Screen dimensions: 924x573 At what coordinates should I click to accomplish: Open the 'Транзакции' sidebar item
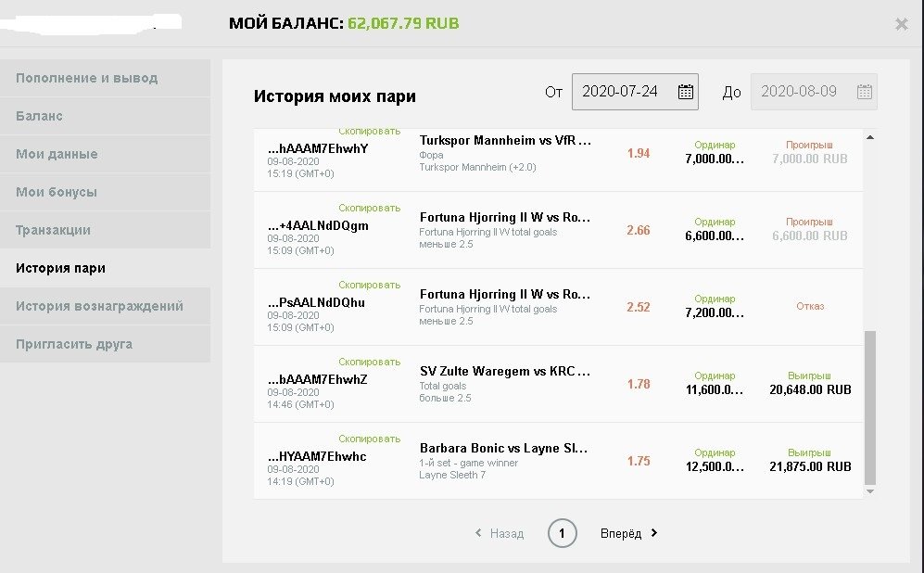click(x=53, y=230)
